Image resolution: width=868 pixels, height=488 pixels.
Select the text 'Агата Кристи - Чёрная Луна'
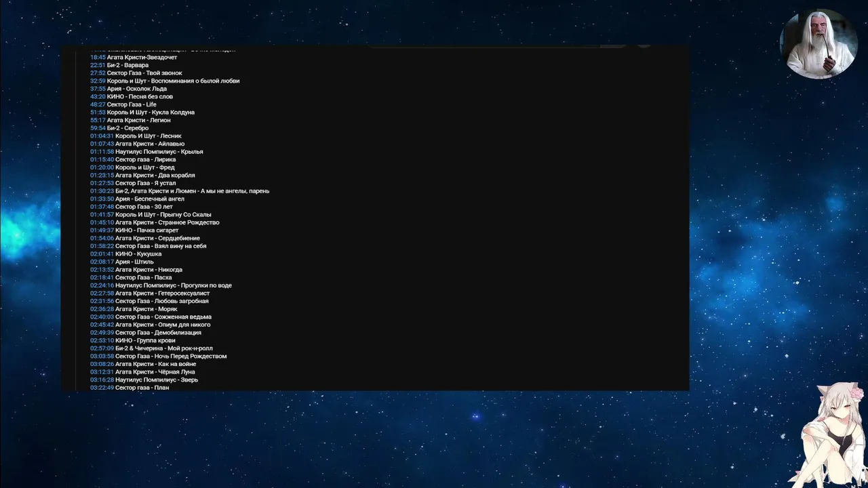(155, 372)
